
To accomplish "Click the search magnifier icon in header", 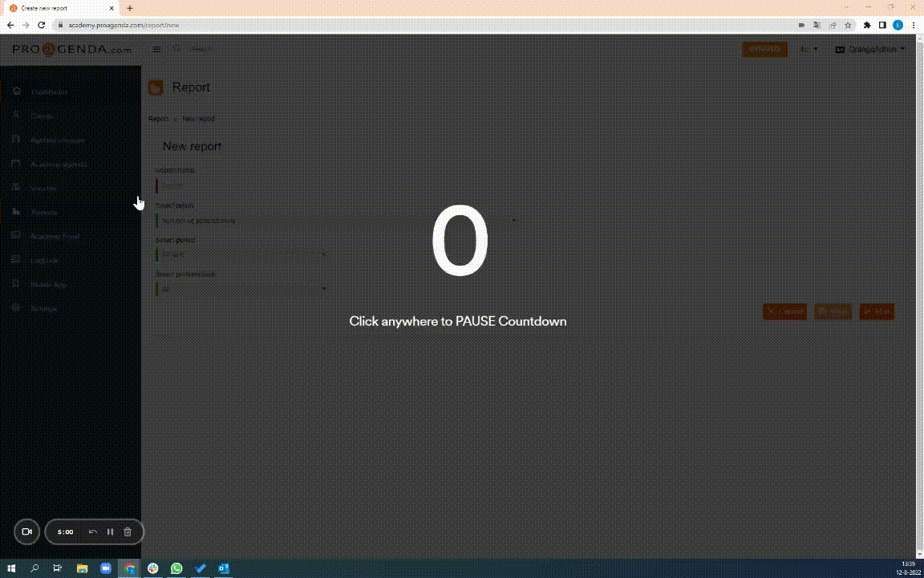I will (177, 49).
